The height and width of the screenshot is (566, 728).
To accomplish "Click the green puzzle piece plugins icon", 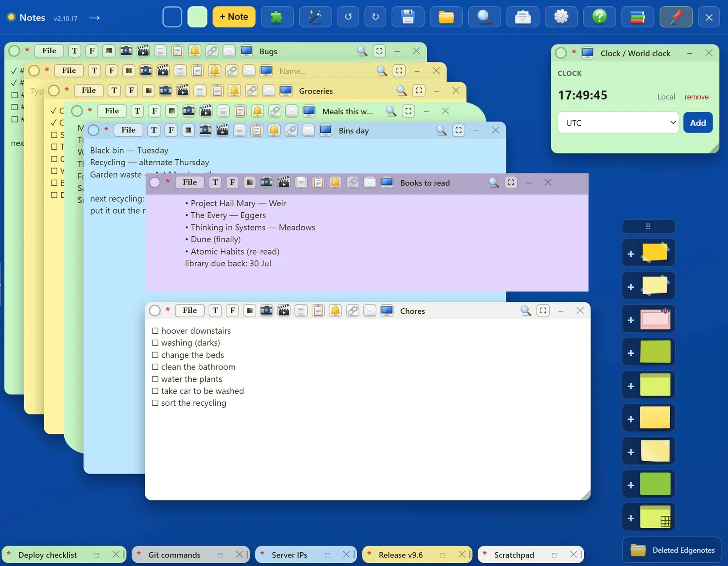I will coord(277,17).
